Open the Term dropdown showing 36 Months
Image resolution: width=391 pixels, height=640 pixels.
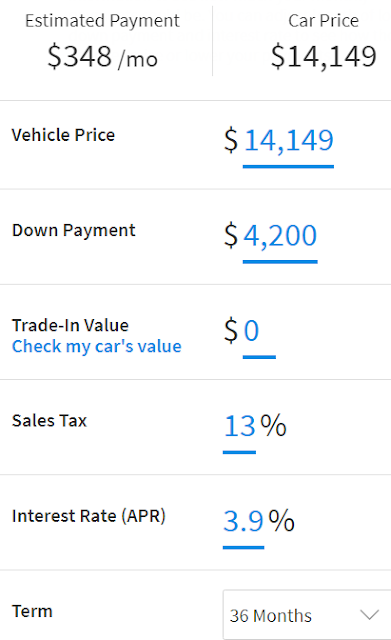click(x=307, y=615)
